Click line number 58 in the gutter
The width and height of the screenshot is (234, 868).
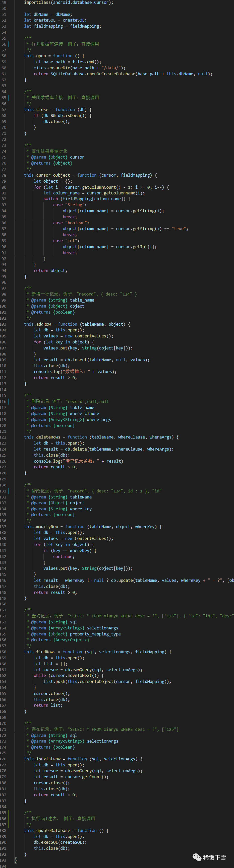pos(4,56)
